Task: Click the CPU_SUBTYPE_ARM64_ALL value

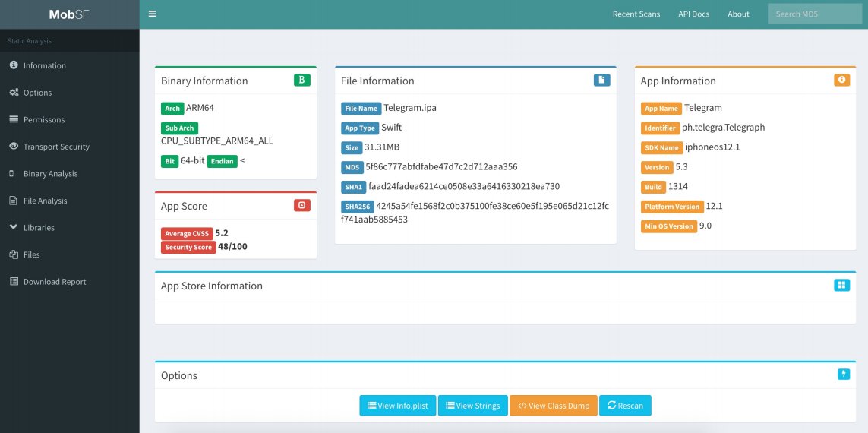Action: (217, 141)
